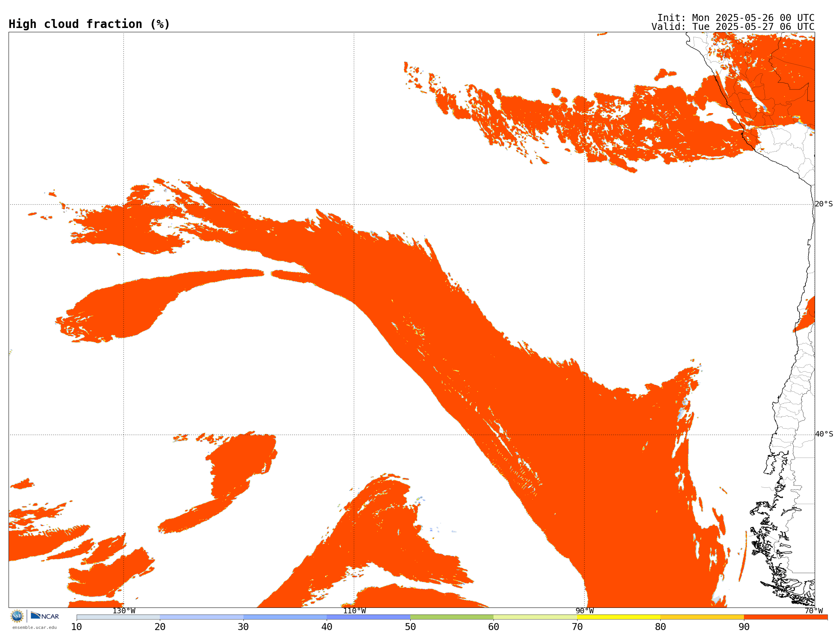The image size is (840, 632).
Task: Select the 90+ orange-red colorbar swatch
Action: pos(786,617)
